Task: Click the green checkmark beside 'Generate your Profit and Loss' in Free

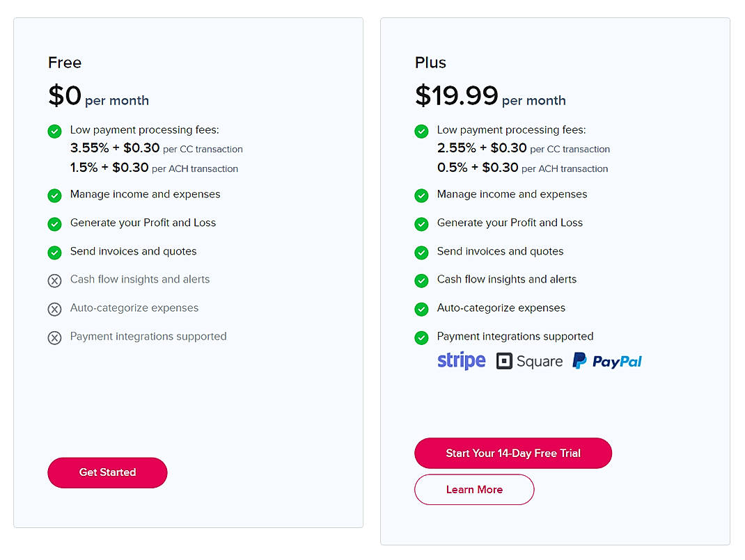Action: (54, 224)
